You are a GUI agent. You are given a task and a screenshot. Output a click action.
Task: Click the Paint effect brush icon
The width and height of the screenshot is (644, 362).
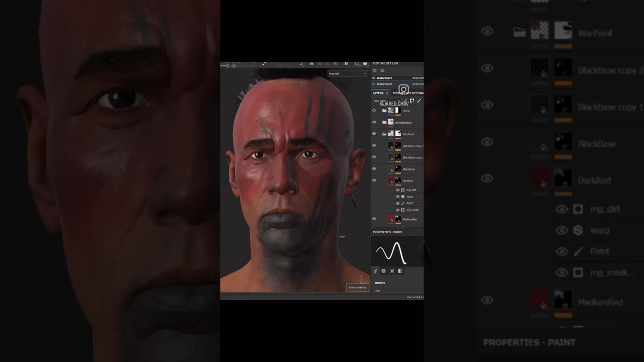(x=403, y=203)
